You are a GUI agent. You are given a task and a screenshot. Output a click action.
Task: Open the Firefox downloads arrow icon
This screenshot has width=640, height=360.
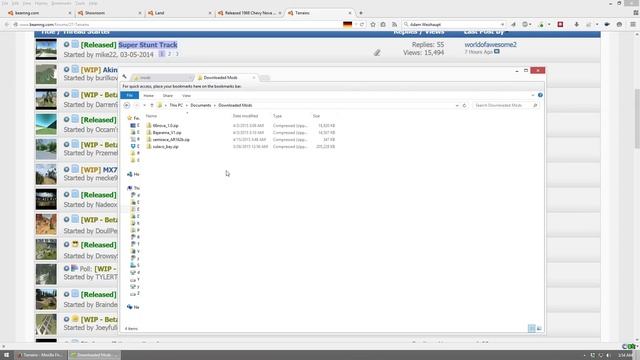(x=576, y=24)
